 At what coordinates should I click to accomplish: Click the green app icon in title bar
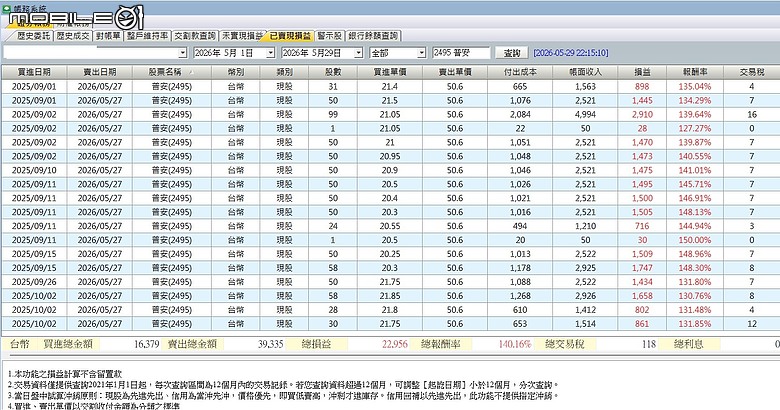tap(6, 8)
